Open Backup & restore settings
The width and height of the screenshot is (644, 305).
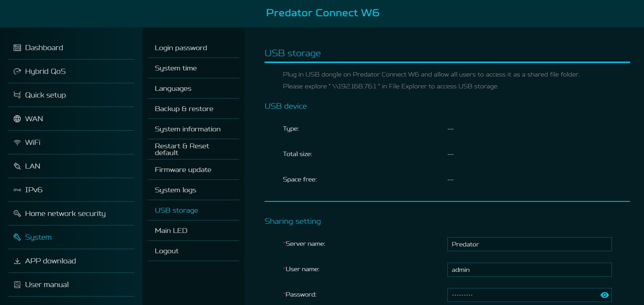(184, 109)
